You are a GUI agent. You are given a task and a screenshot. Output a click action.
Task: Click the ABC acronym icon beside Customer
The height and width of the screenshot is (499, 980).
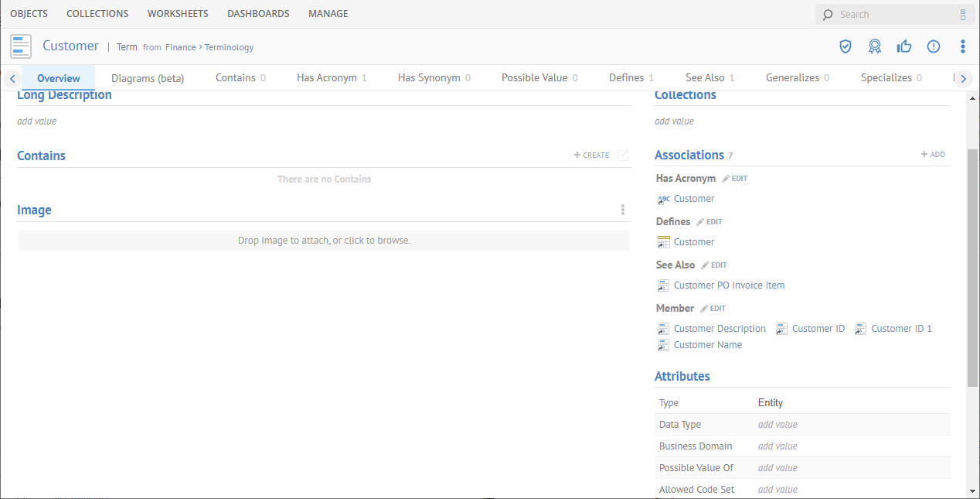point(663,199)
